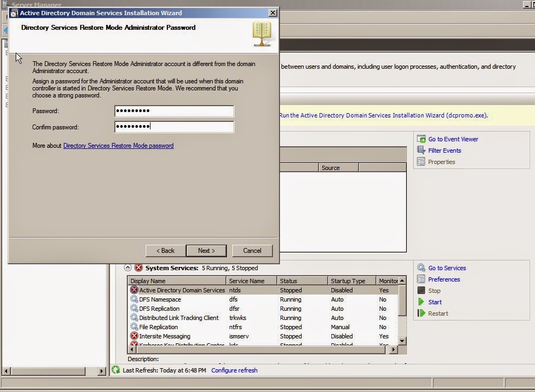Click Active Directory Domain Services error icon
The width and height of the screenshot is (535, 392).
point(134,290)
